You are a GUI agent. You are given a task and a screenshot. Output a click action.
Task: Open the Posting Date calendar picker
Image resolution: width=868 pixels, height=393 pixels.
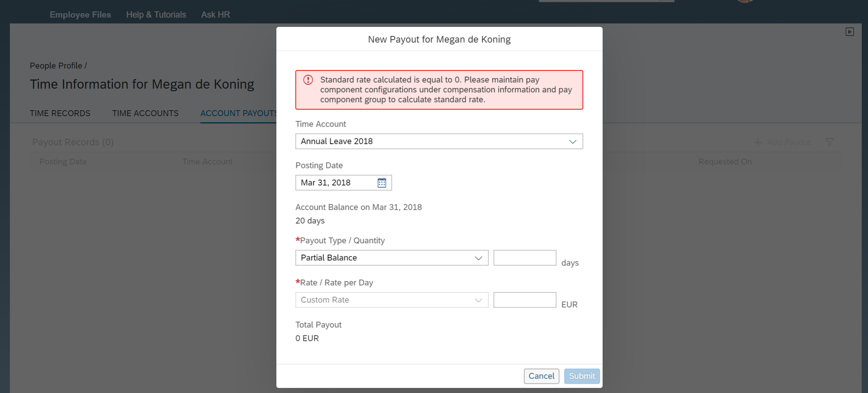382,183
